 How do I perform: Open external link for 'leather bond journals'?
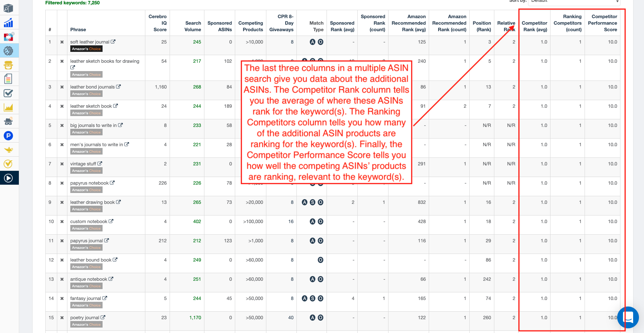click(x=119, y=87)
